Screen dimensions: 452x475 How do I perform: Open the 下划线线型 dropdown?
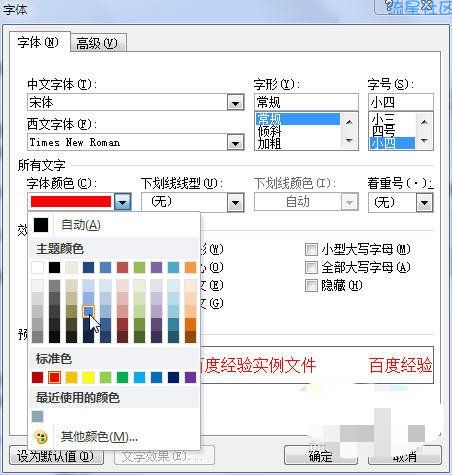pos(235,202)
